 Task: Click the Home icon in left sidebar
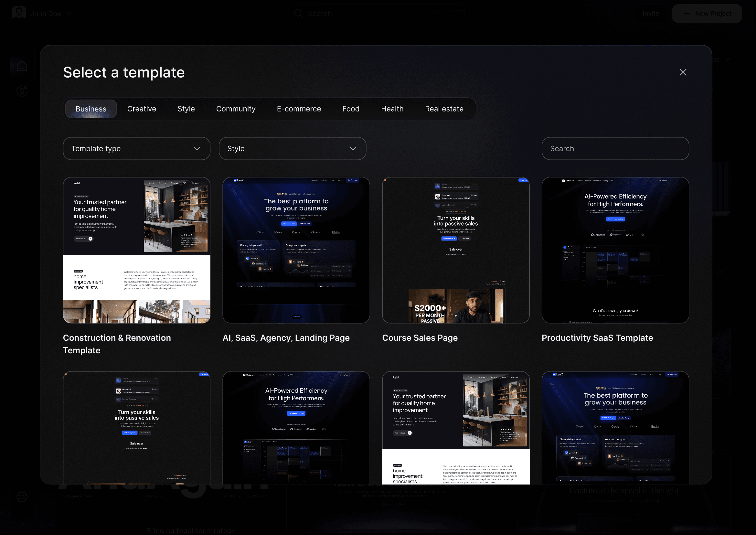pyautogui.click(x=22, y=66)
